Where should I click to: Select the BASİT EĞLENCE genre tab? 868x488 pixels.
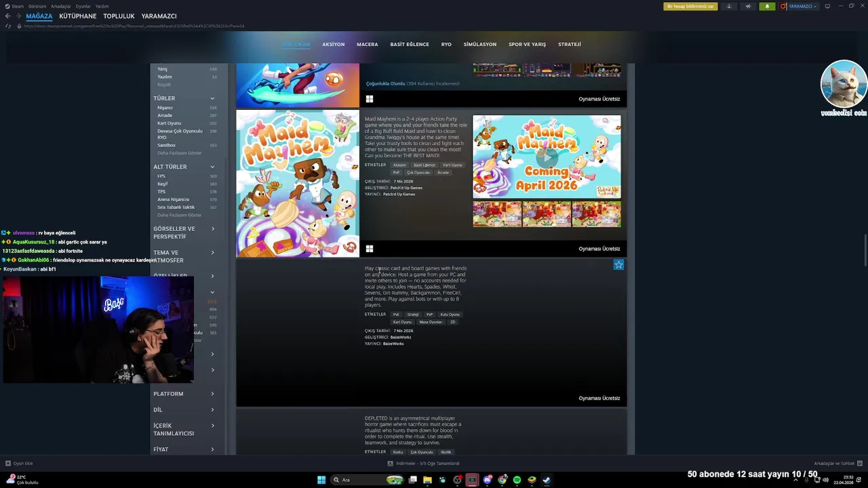(410, 44)
